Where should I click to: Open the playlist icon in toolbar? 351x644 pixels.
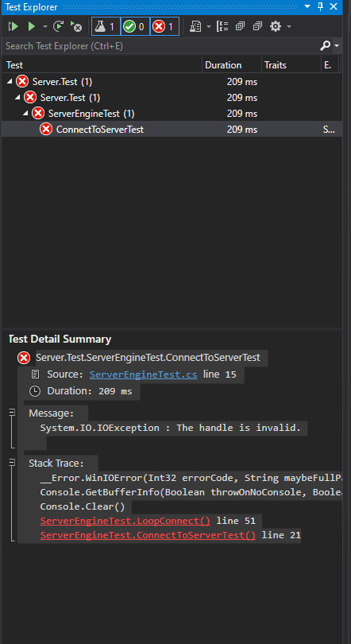tap(195, 27)
